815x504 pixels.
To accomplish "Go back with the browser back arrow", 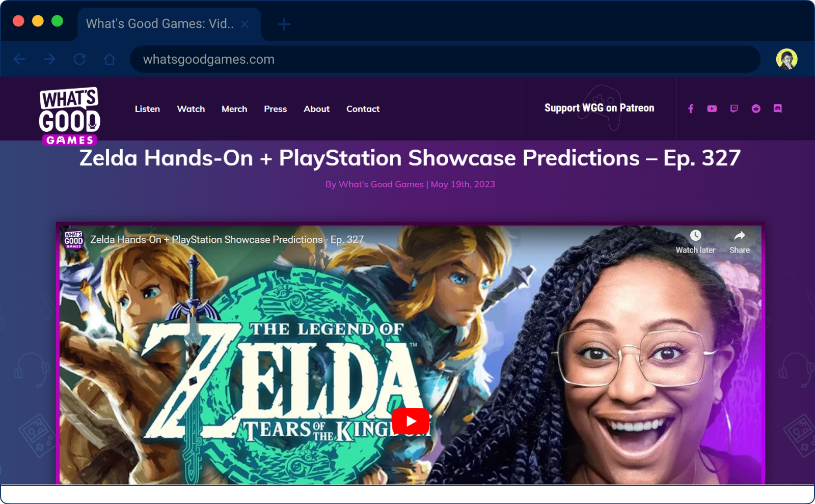I will pyautogui.click(x=19, y=59).
